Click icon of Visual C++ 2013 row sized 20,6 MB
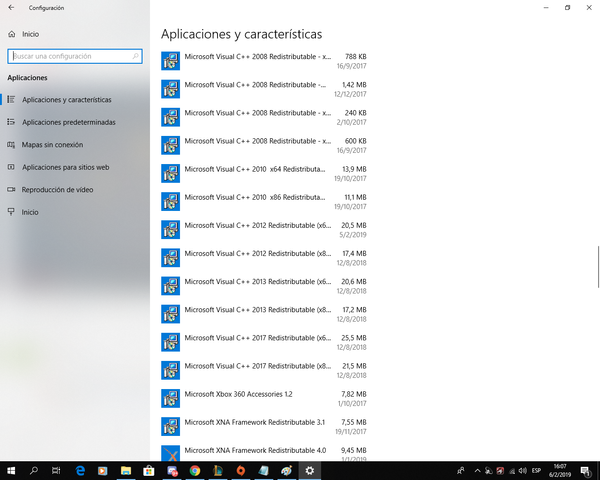Screen dimensions: 600x480 click(x=170, y=286)
